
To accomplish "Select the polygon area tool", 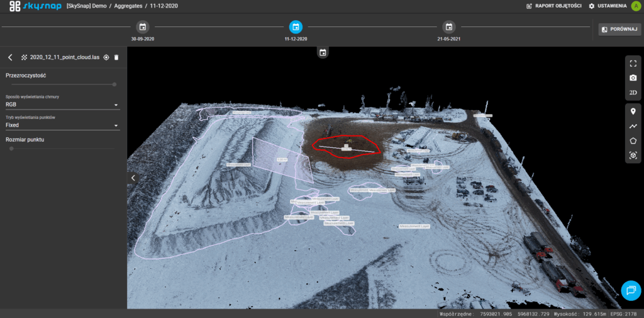I will 633,140.
